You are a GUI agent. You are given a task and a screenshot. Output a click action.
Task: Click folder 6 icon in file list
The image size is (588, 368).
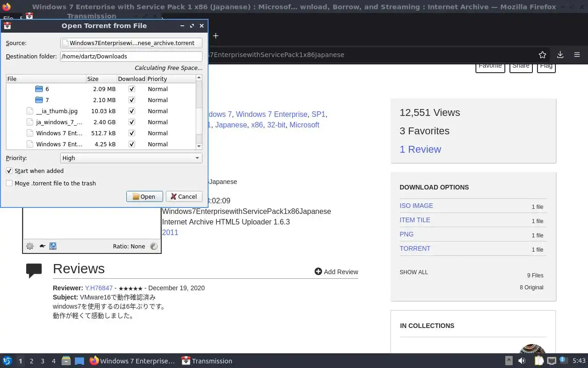39,89
